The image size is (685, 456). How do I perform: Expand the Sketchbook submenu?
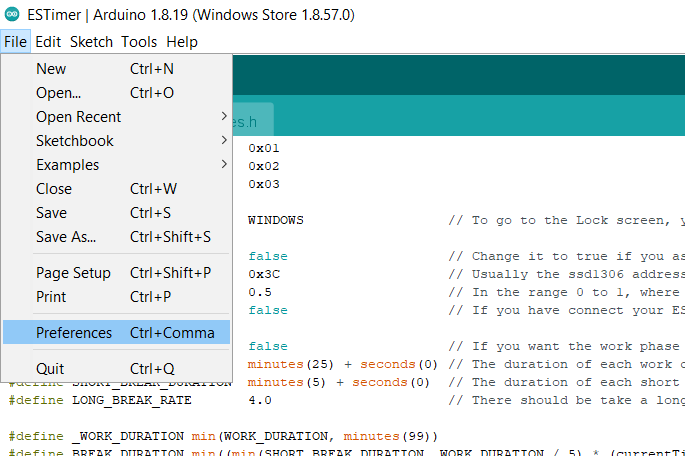click(x=116, y=141)
